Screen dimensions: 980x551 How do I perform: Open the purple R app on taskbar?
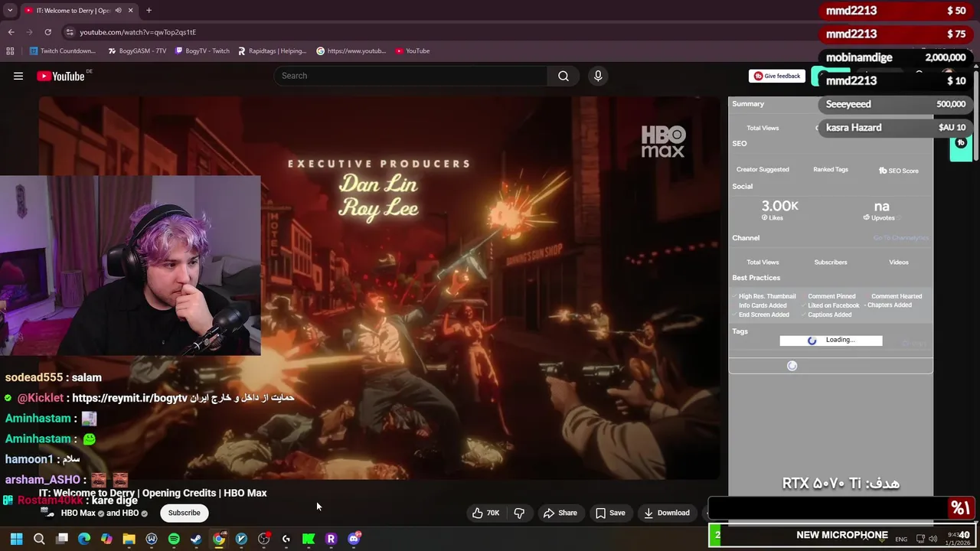(331, 539)
